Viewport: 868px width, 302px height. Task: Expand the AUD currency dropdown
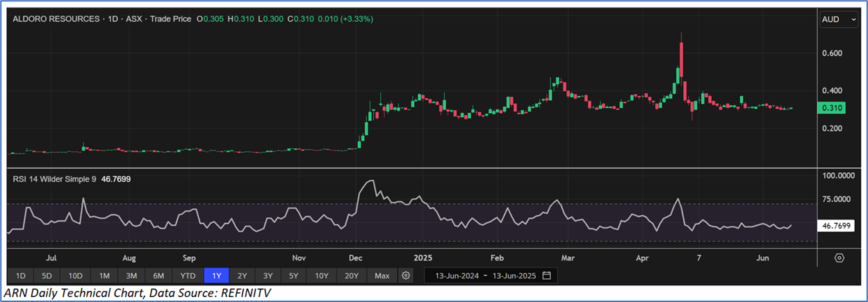tap(840, 20)
